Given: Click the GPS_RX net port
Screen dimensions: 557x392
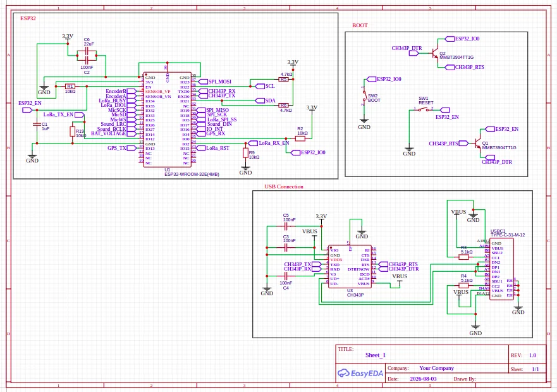Looking at the screenshot, I should coord(211,133).
